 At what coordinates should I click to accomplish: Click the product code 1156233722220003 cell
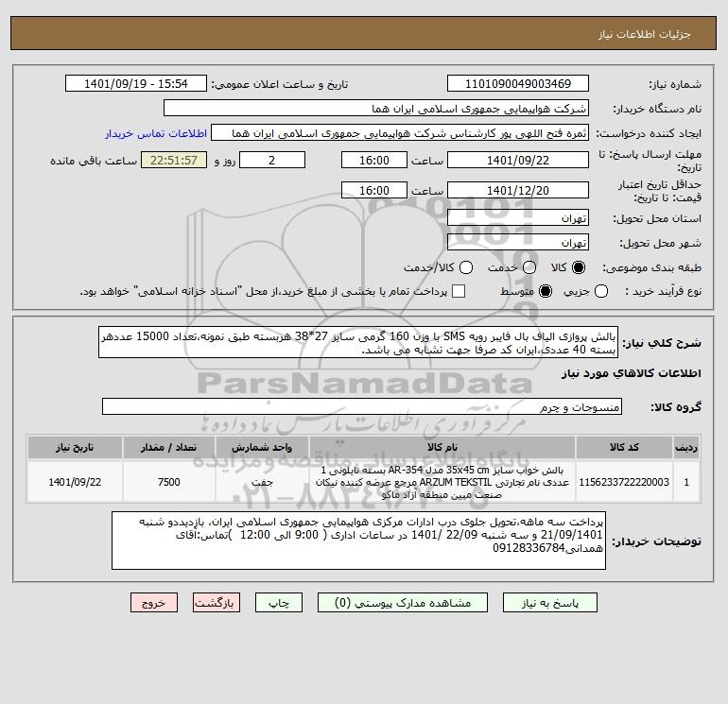pos(624,482)
